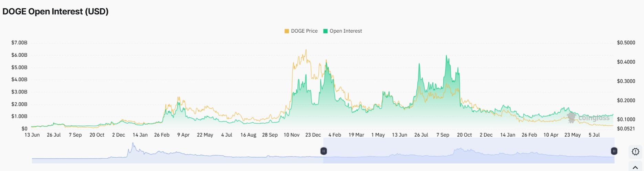This screenshot has width=644, height=171.
Task: Click the $5.00B left axis label
Action: coord(19,67)
